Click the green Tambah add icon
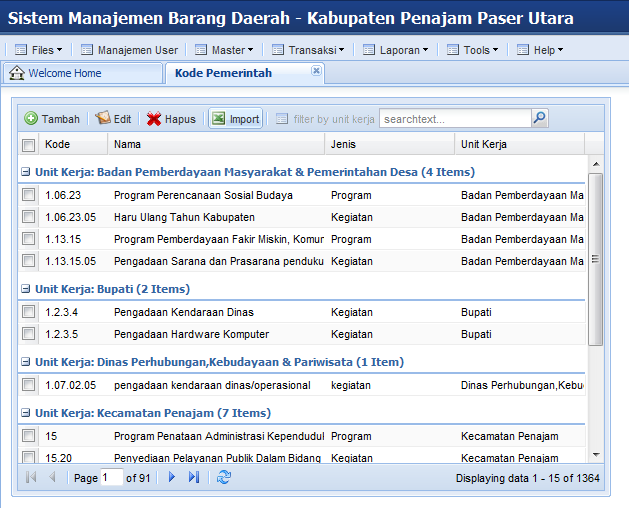The width and height of the screenshot is (629, 508). (x=31, y=118)
